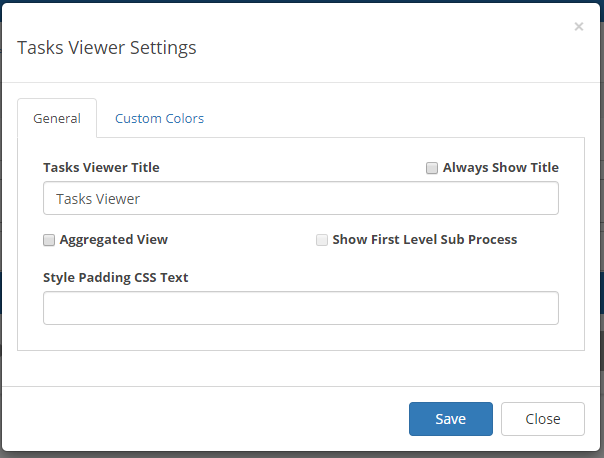Screen dimensions: 604x458
Task: Click the empty footer area beside Save
Action: coord(204,419)
